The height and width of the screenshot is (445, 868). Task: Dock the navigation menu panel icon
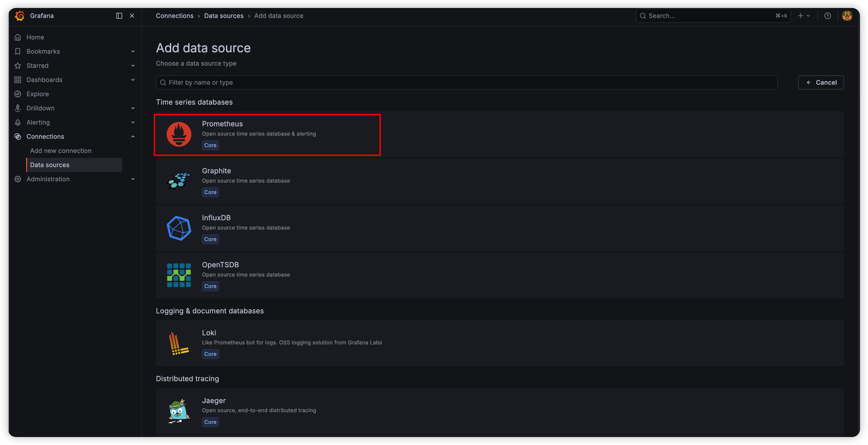pyautogui.click(x=119, y=16)
